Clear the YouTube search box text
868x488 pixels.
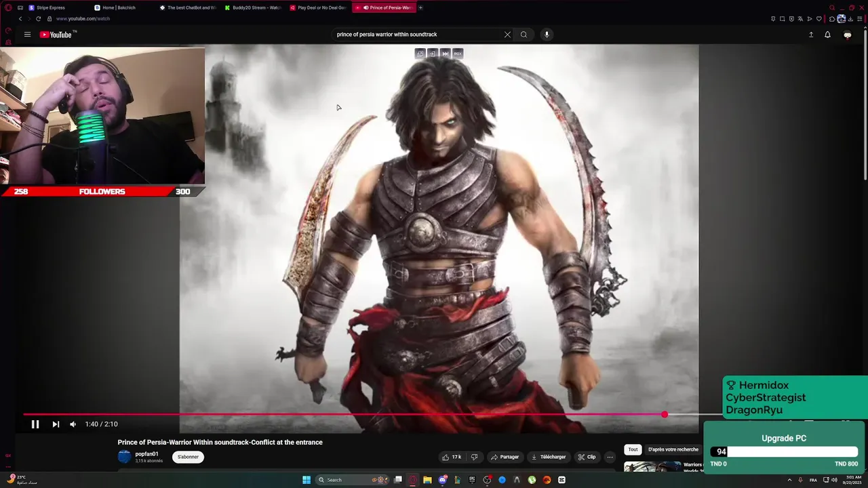tap(507, 35)
